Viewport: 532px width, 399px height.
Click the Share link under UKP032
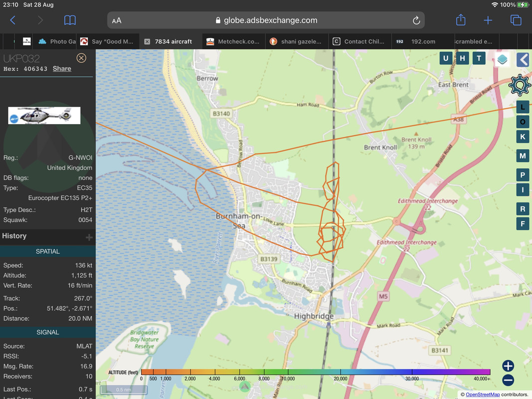click(62, 68)
